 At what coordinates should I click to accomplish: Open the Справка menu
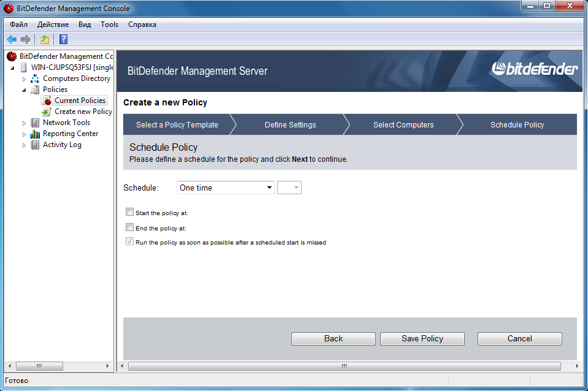pos(142,25)
